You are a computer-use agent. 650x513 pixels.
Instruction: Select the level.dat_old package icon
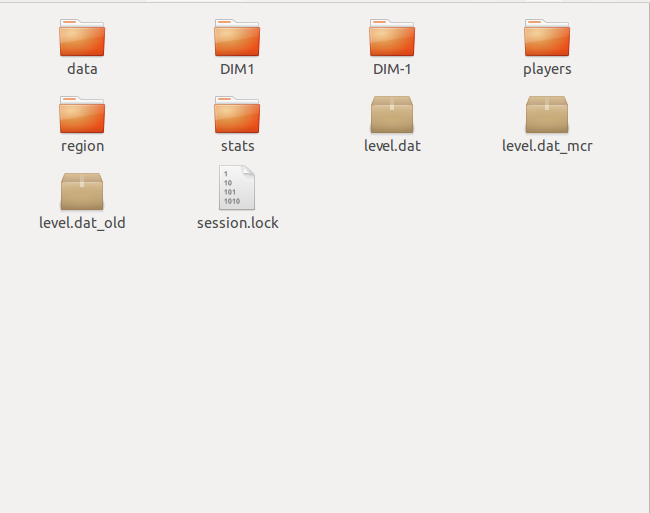click(82, 191)
